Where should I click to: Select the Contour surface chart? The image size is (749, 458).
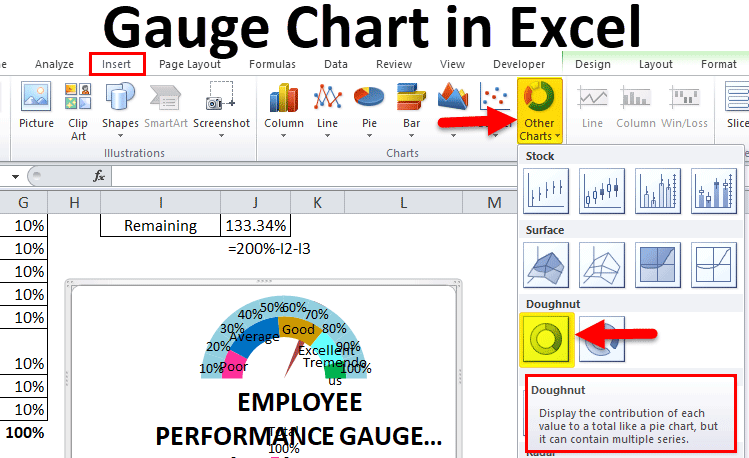tap(658, 265)
